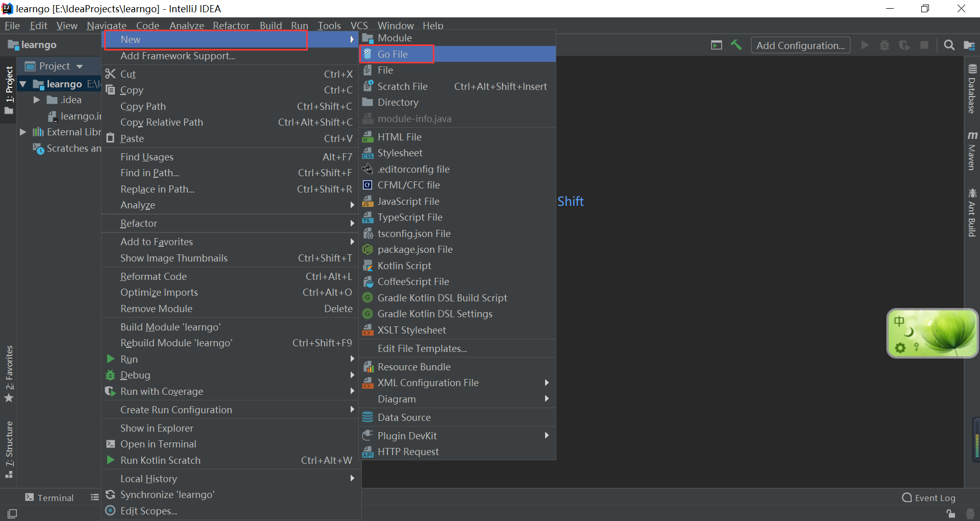980x521 pixels.
Task: Open the Structure side tab
Action: [x=9, y=449]
